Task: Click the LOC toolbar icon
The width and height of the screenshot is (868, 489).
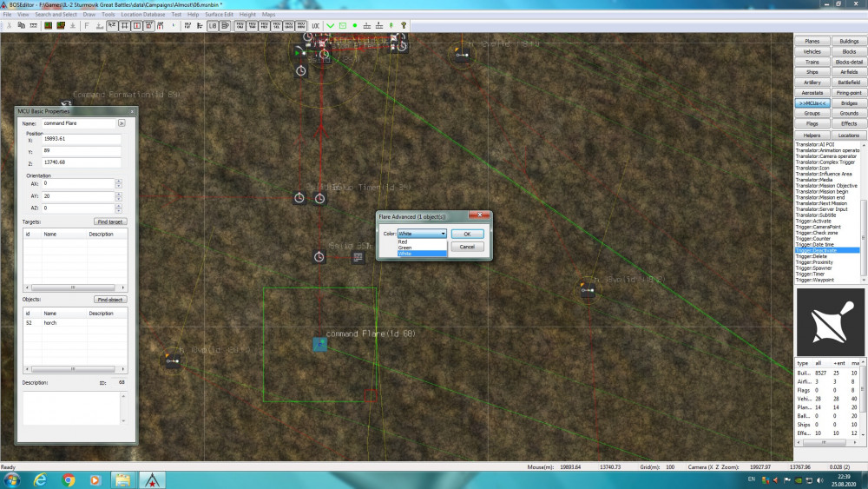Action: (x=316, y=26)
